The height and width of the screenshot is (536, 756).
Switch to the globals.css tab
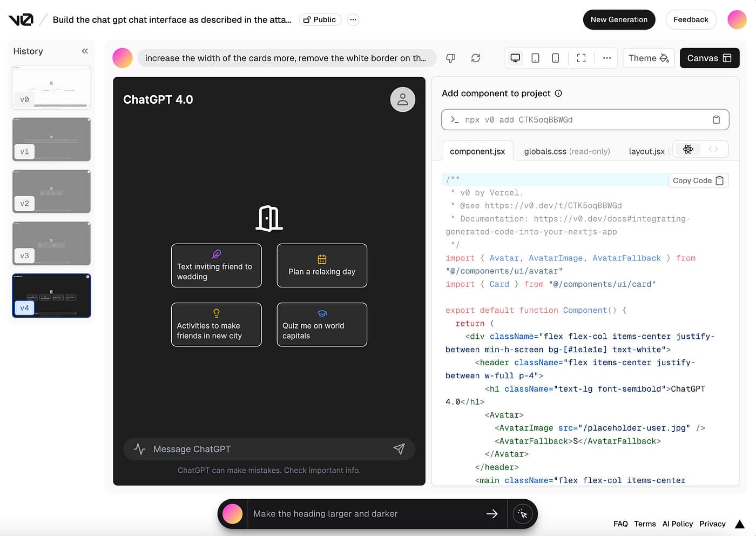pyautogui.click(x=566, y=151)
